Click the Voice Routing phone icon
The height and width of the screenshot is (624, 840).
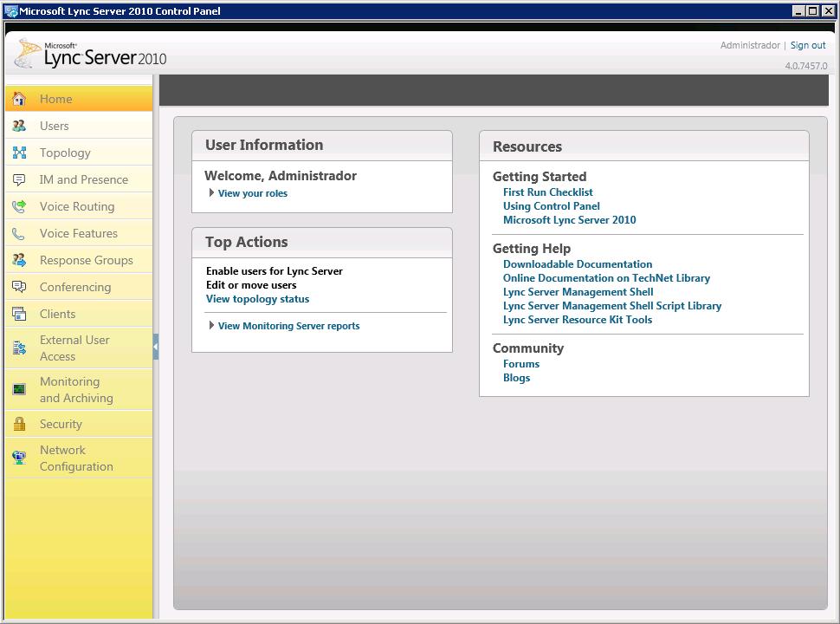pos(19,206)
